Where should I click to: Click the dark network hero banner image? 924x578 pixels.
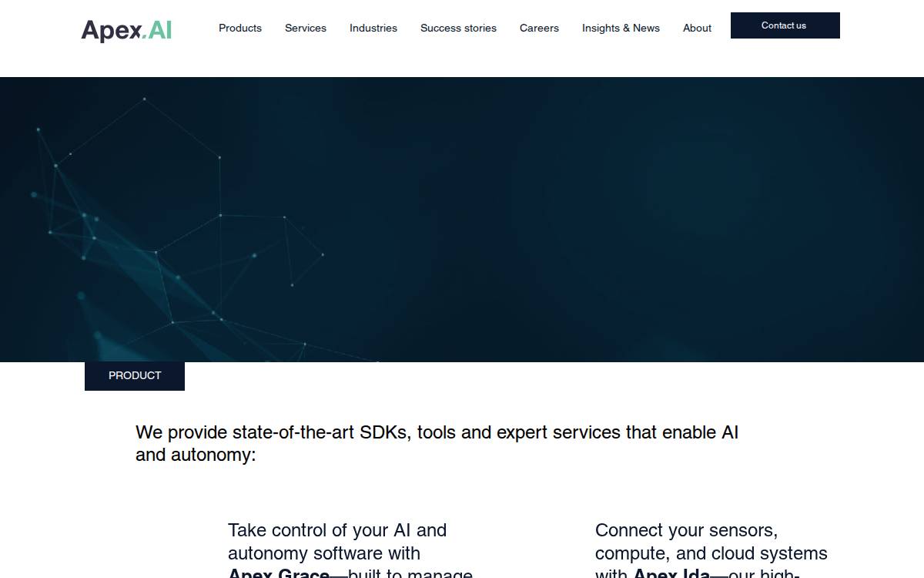(462, 220)
